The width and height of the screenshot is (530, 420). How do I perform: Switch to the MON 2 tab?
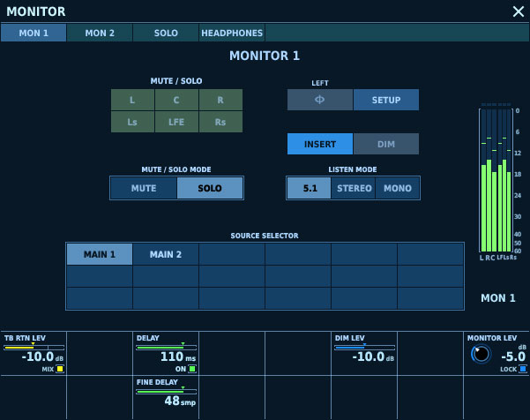(100, 33)
